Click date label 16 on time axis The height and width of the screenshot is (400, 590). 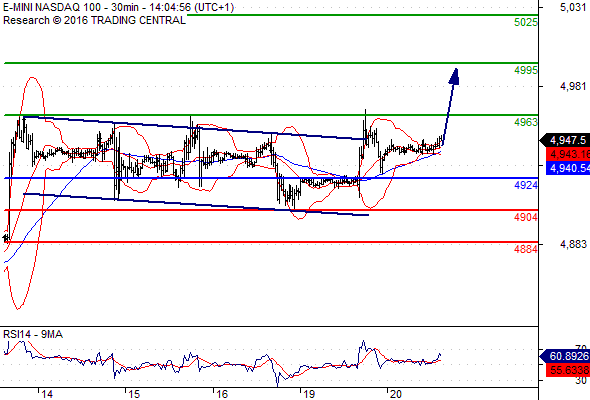[222, 394]
